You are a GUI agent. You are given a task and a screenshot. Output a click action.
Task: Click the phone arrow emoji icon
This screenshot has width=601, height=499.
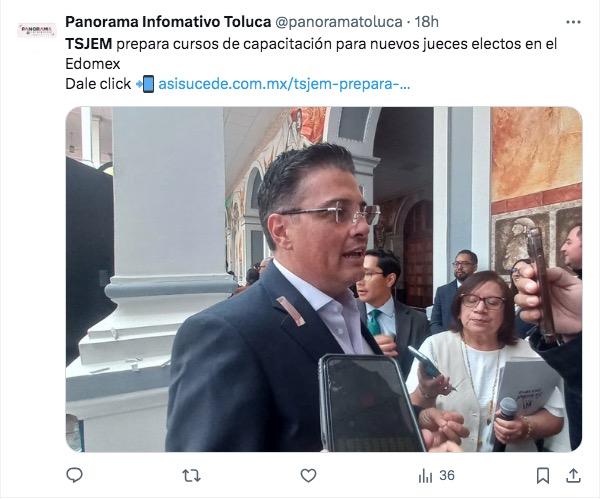pyautogui.click(x=145, y=84)
